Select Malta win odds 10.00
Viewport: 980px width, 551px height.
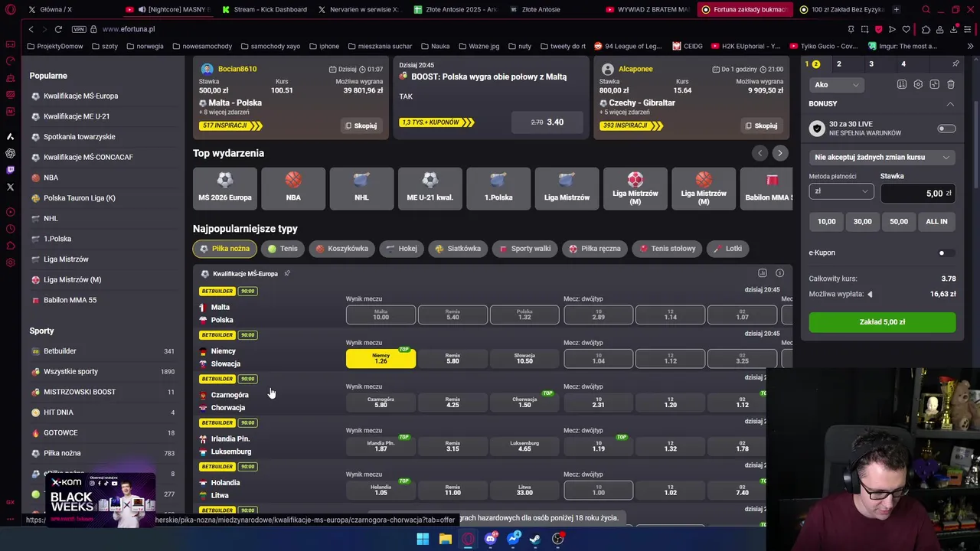(x=381, y=315)
